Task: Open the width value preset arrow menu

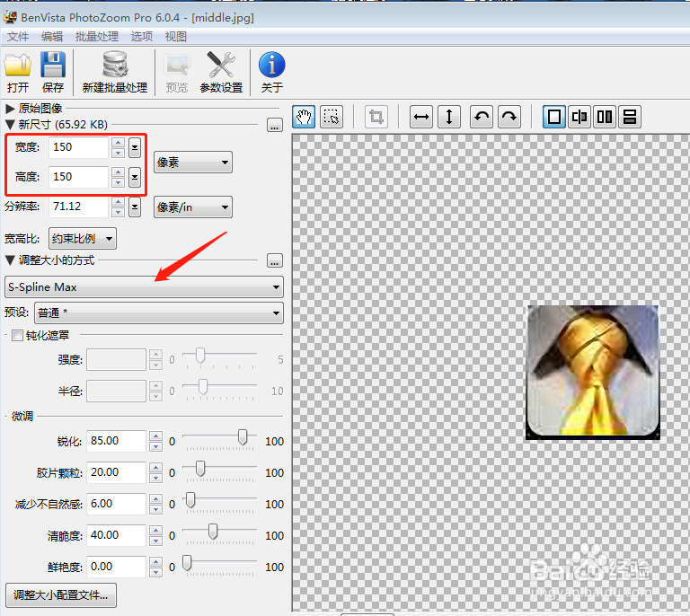Action: tap(135, 148)
